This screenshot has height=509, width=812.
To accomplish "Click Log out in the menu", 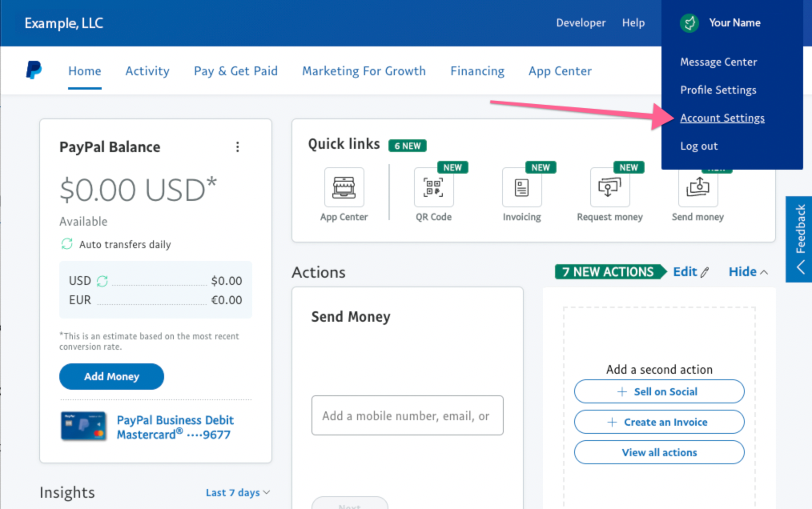I will coord(698,146).
